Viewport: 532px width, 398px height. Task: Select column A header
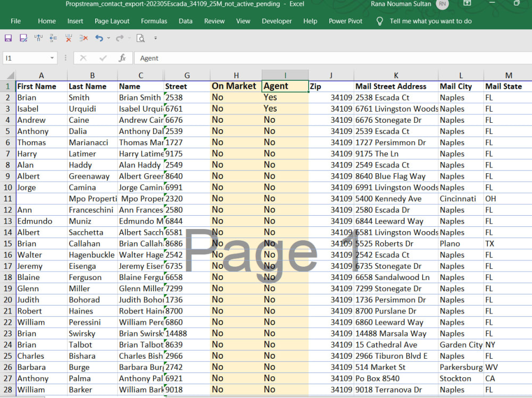point(41,75)
